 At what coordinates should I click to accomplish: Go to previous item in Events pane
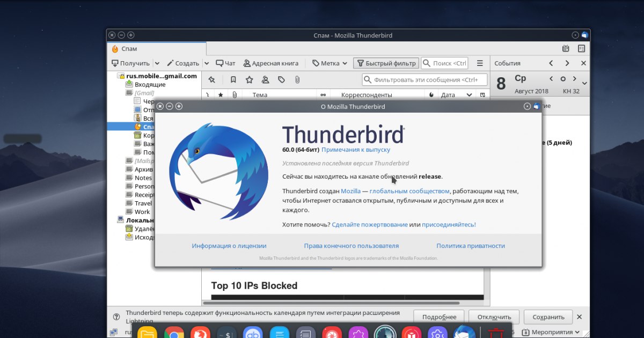[x=551, y=63]
